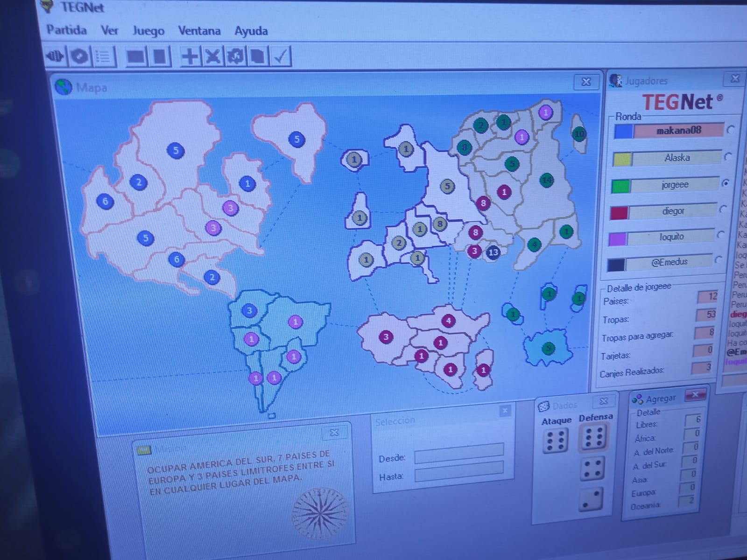Click @Emedus's dark navy color swatch
747x560 pixels.
click(616, 265)
